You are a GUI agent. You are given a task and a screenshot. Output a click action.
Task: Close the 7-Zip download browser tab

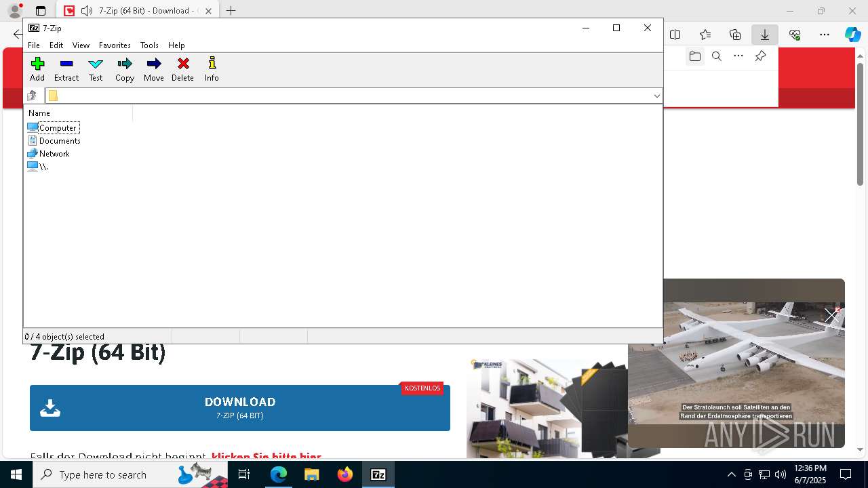point(208,11)
